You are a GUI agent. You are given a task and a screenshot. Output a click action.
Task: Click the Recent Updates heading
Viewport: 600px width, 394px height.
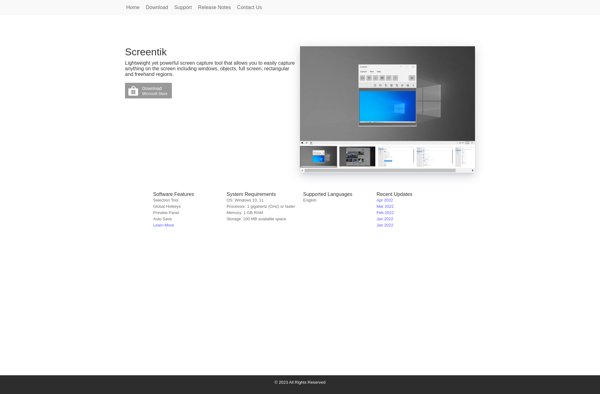click(394, 194)
